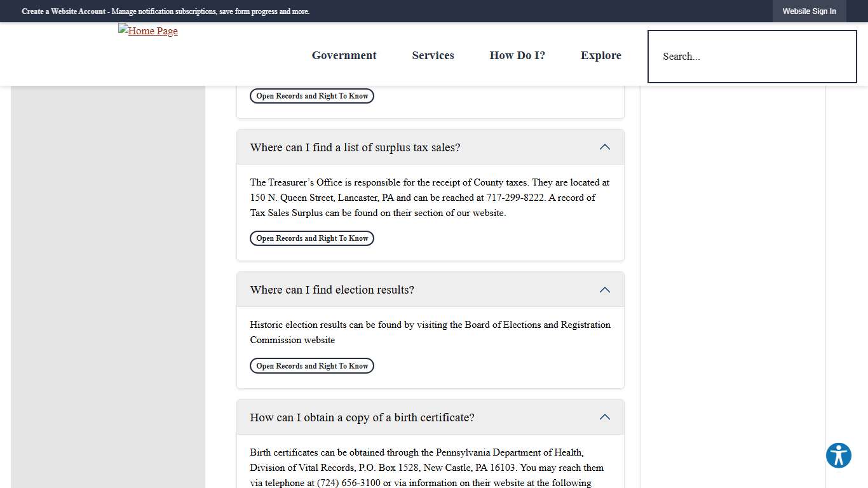
Task: Open the Government menu
Action: pos(344,55)
